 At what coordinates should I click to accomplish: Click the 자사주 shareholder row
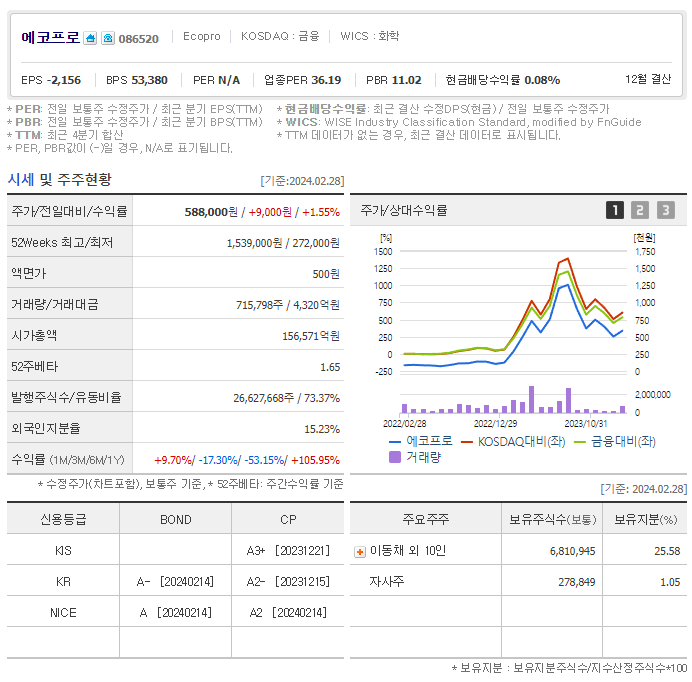519,582
